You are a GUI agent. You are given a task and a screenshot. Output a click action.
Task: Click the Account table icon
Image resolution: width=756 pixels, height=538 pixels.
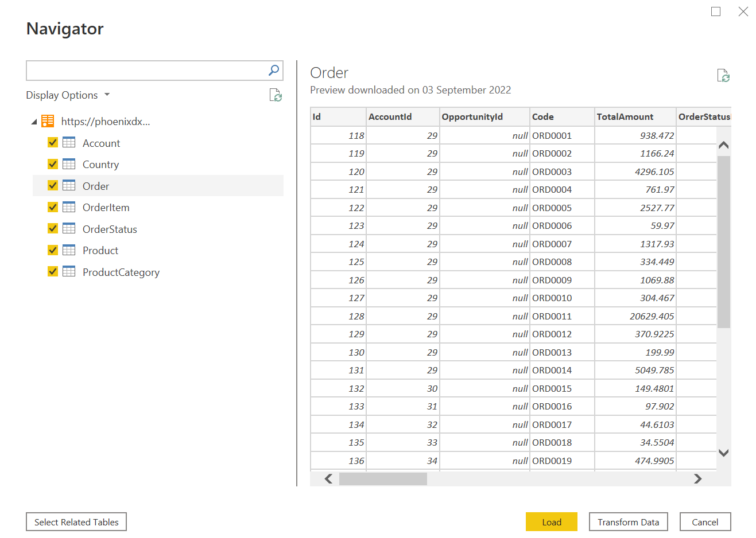click(69, 142)
